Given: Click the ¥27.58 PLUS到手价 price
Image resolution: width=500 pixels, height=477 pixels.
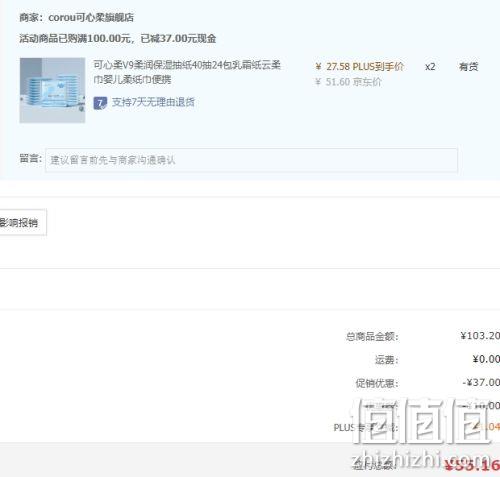Looking at the screenshot, I should [x=359, y=67].
